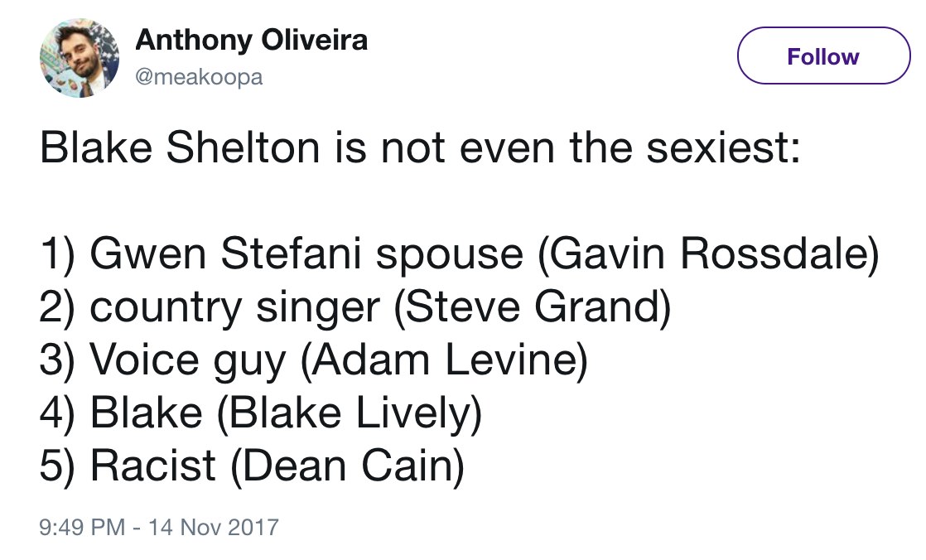Viewport: 926px width, 560px height.
Task: Click the '4)' list number
Action: pyautogui.click(x=57, y=413)
